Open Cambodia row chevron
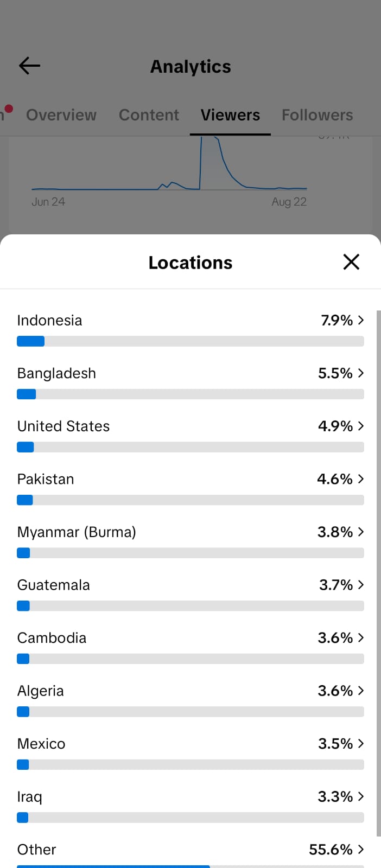The image size is (381, 868). pyautogui.click(x=361, y=637)
